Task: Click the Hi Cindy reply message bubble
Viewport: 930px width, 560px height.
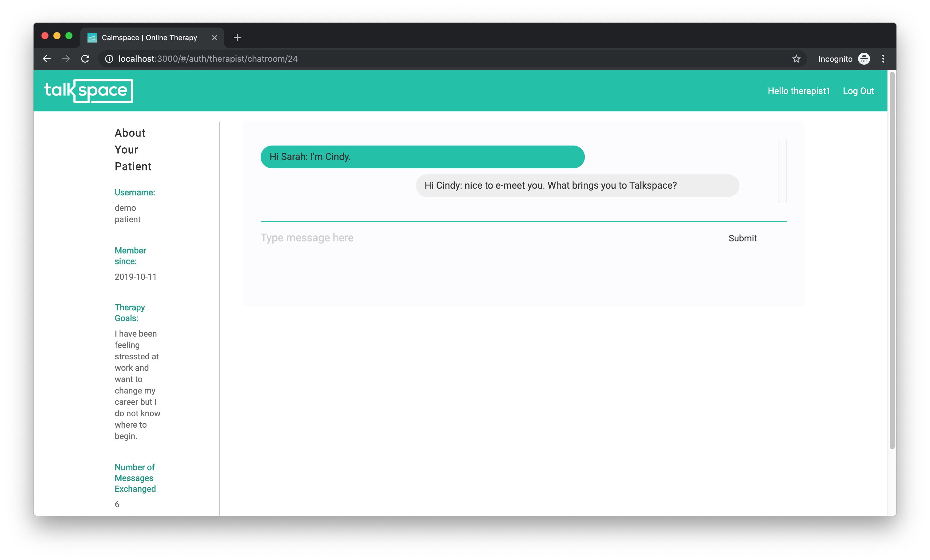Action: (577, 186)
